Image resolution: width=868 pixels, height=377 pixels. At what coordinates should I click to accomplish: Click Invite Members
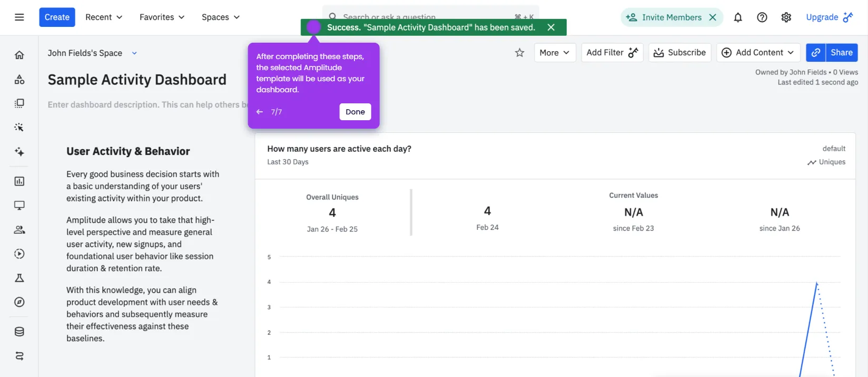tap(672, 17)
